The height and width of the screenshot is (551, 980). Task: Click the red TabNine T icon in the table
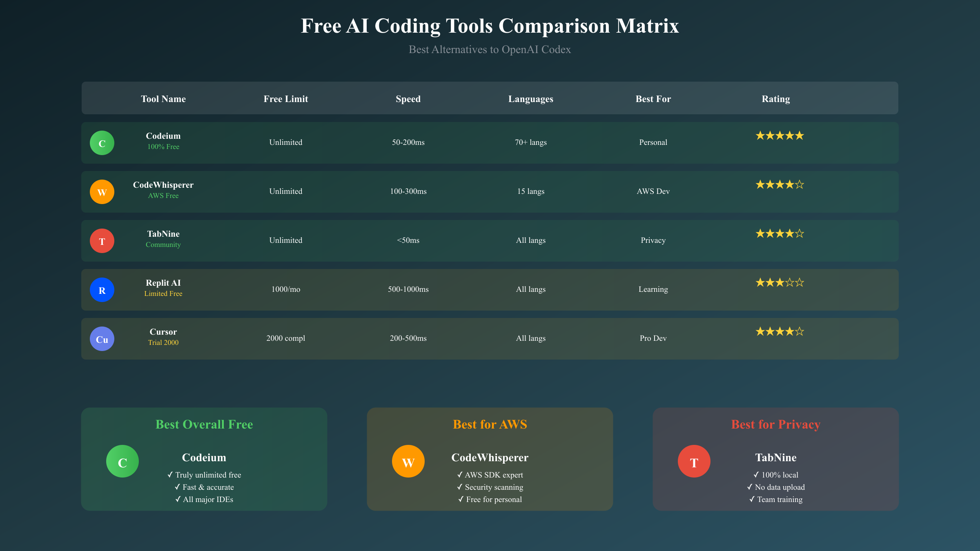pyautogui.click(x=102, y=241)
